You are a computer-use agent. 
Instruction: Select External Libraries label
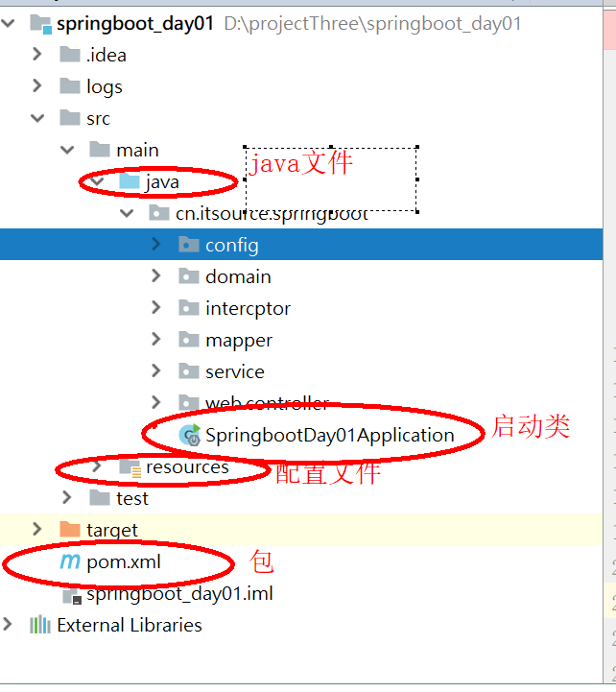click(130, 626)
